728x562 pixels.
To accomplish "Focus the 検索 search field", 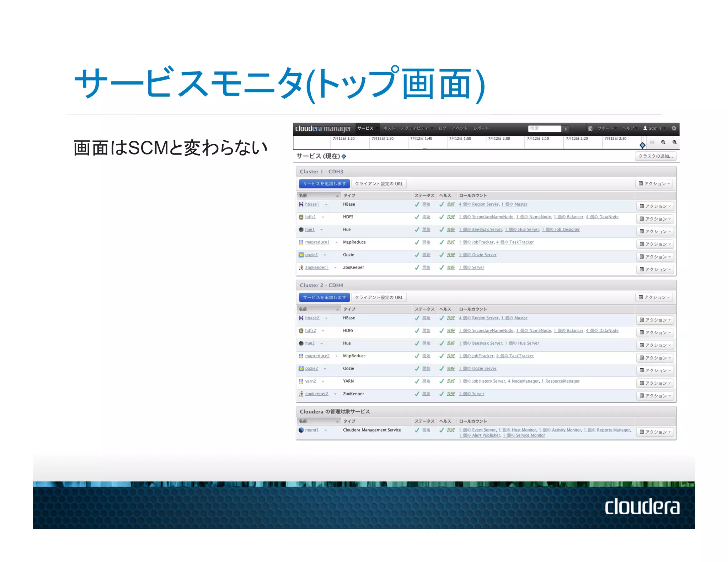I will [545, 129].
